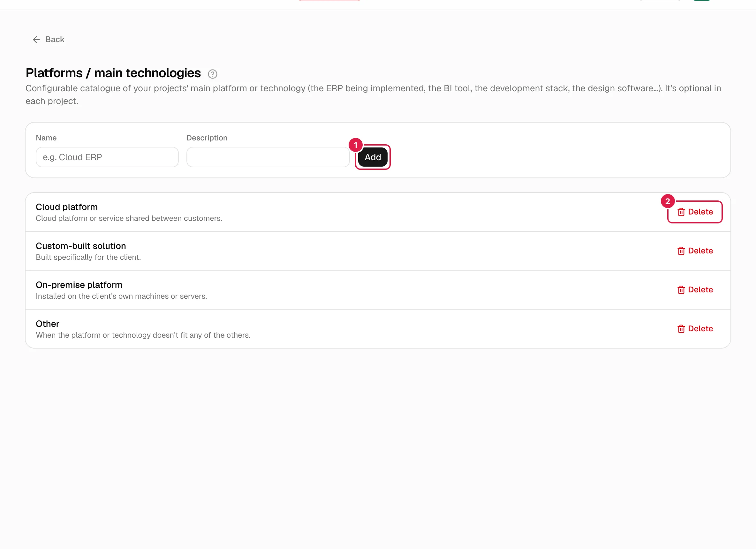Screen dimensions: 756x549
Task: Delete the Other entry
Action: click(x=695, y=329)
